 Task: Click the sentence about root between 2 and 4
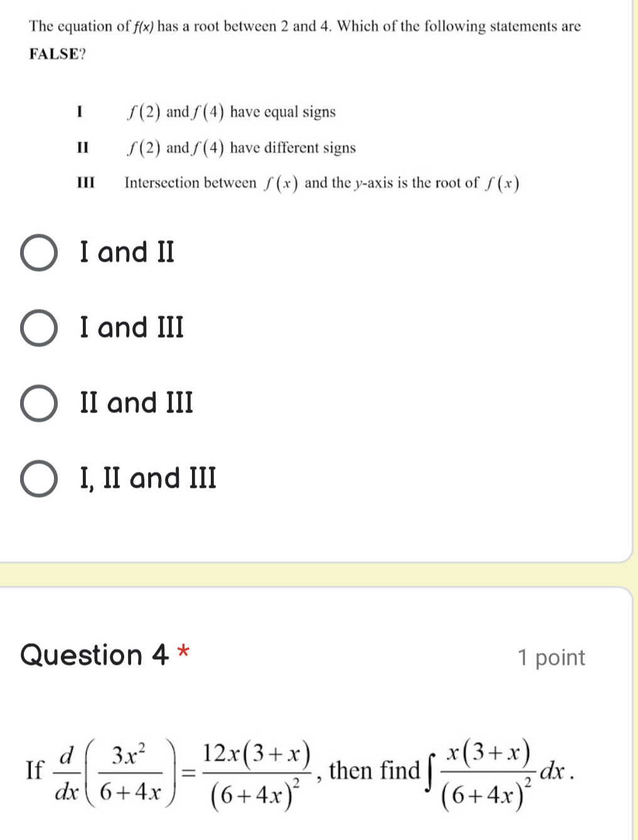coord(305,26)
